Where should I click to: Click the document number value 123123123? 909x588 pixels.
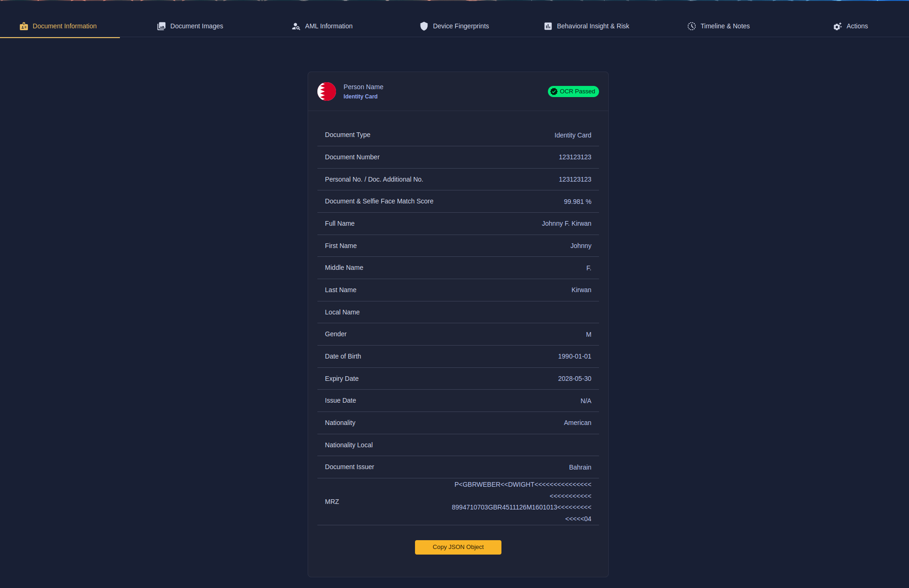[x=574, y=157]
